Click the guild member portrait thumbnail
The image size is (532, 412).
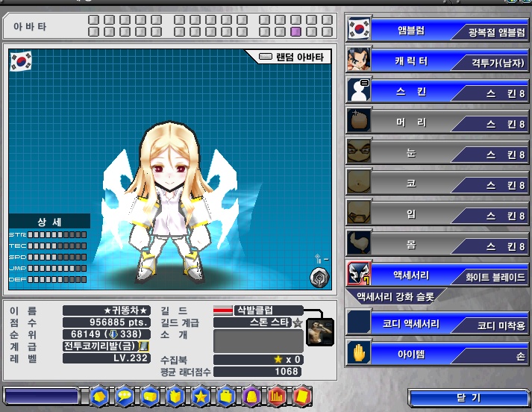(x=319, y=332)
